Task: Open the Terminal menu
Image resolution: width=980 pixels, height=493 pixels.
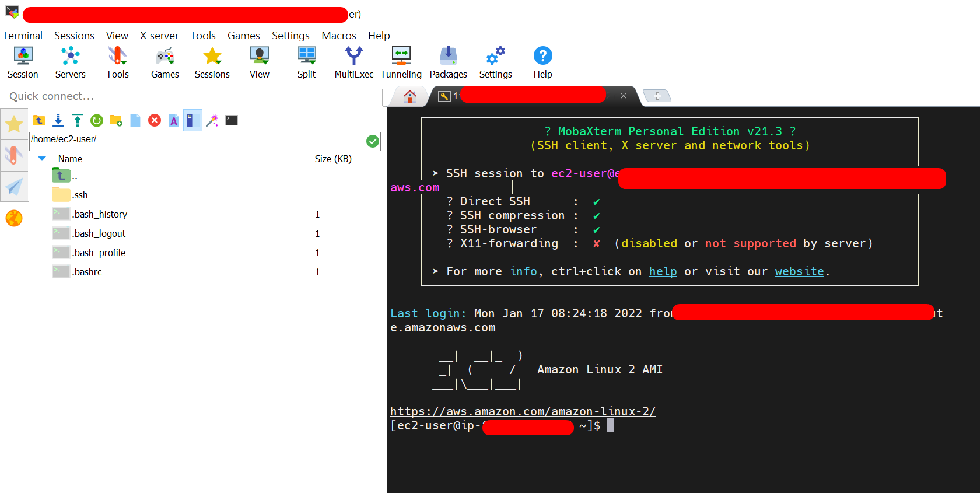Action: (x=23, y=36)
